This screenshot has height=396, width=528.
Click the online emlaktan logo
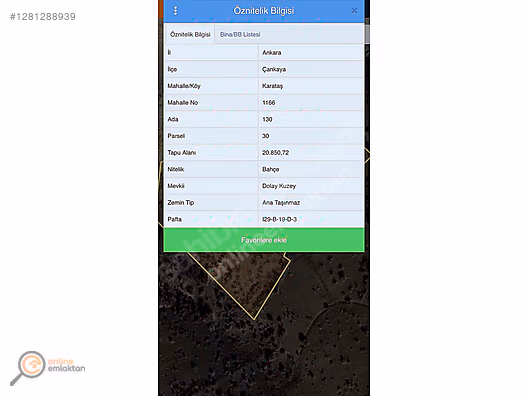(x=47, y=368)
